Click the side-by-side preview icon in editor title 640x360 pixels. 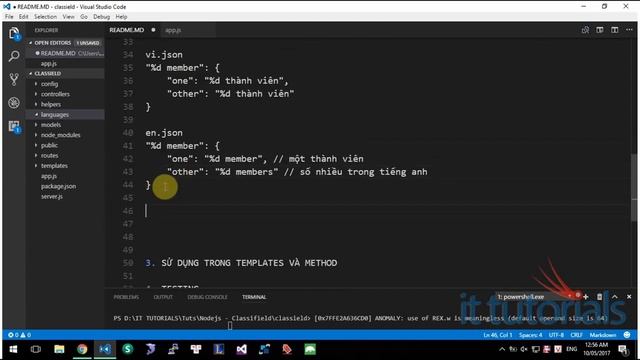(x=600, y=30)
